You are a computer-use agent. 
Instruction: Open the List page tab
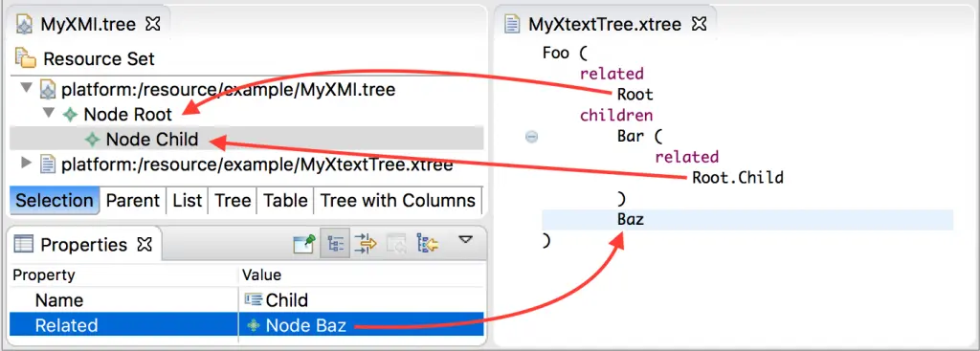pos(188,201)
